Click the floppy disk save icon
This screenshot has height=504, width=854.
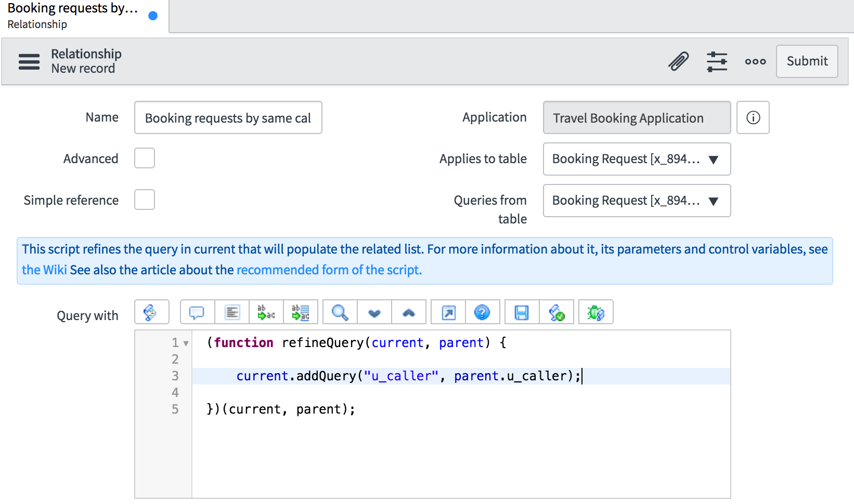point(522,312)
